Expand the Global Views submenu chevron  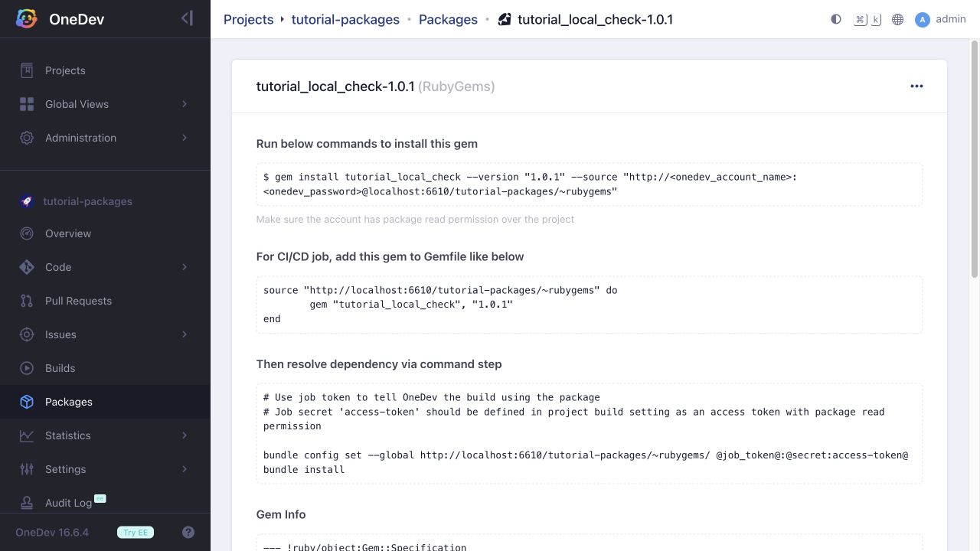point(185,104)
